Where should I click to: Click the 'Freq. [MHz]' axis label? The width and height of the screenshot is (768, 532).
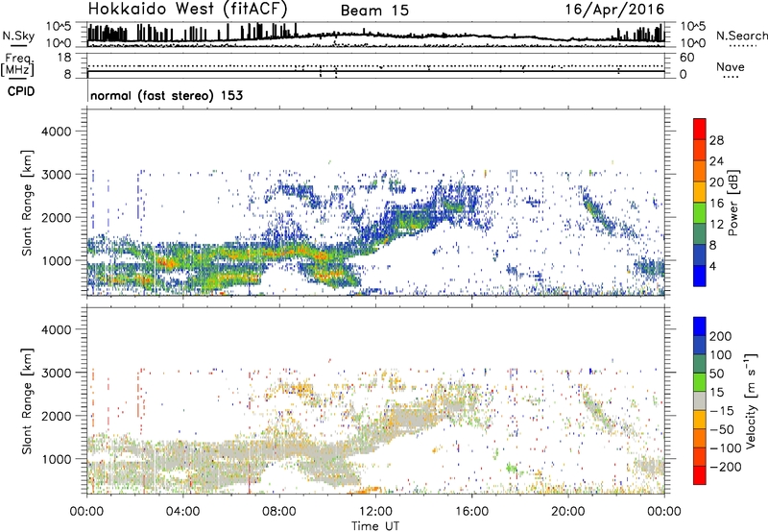(x=17, y=64)
